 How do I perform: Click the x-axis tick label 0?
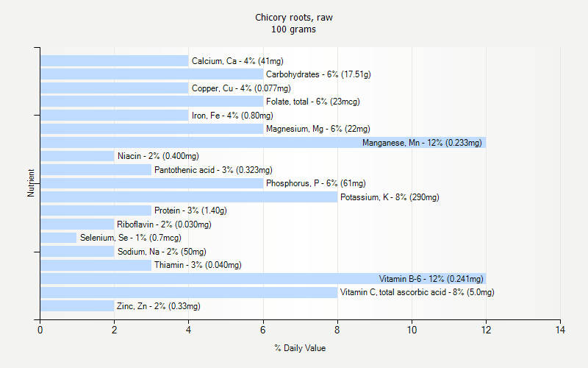pyautogui.click(x=40, y=330)
